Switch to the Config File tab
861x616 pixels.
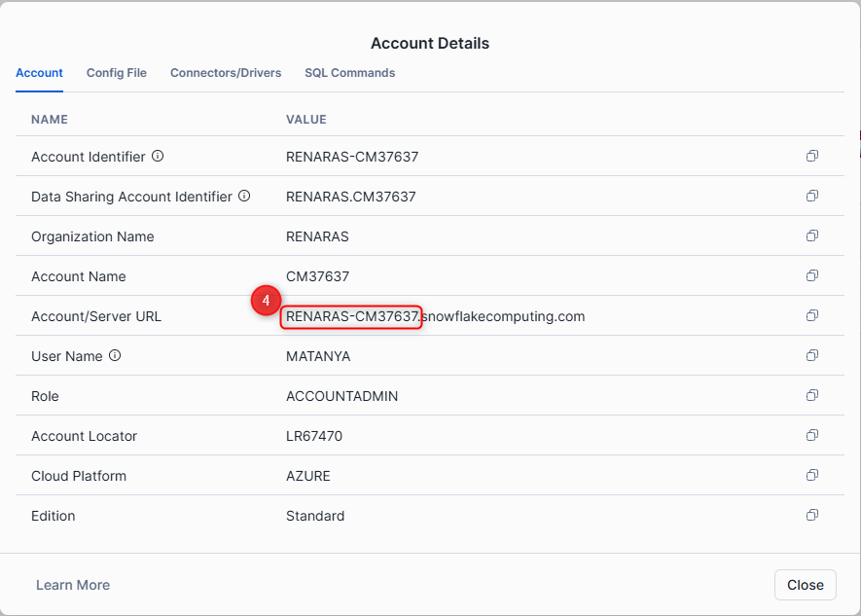[x=117, y=73]
